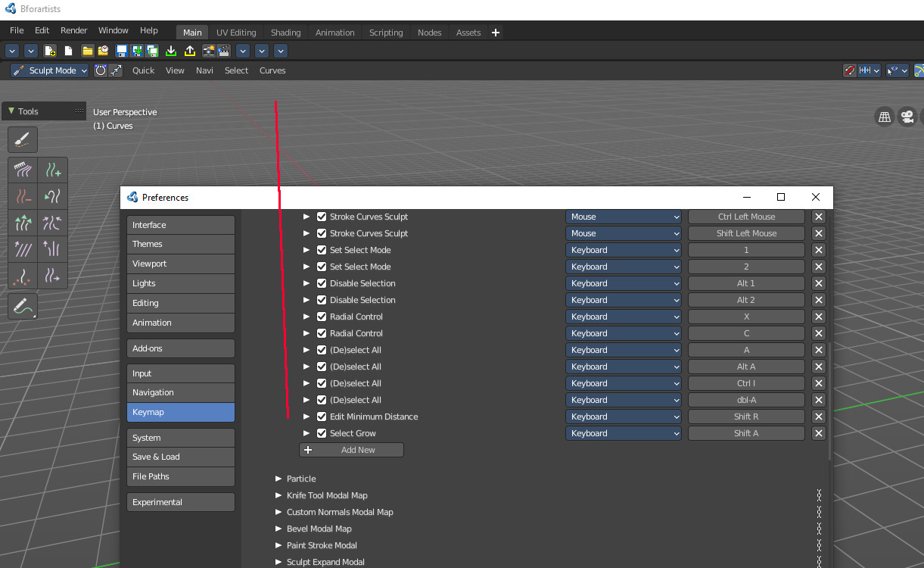Screen dimensions: 924x568
Task: Click the Open Recent folder-clock icon
Action: [103, 51]
